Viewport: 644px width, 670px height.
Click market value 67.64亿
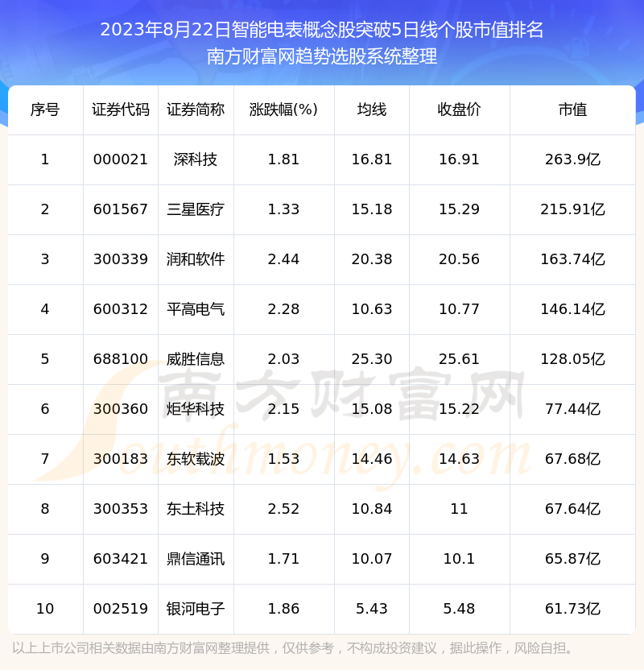pos(572,509)
